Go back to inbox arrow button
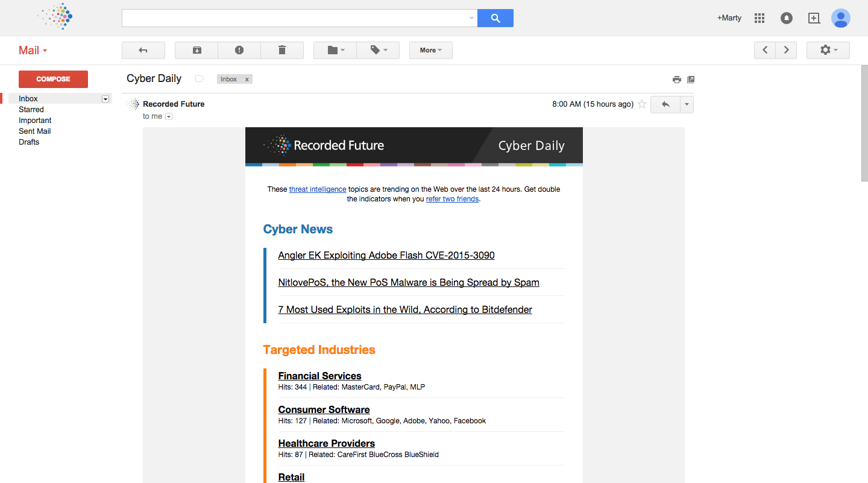Image resolution: width=868 pixels, height=483 pixels. pyautogui.click(x=143, y=50)
